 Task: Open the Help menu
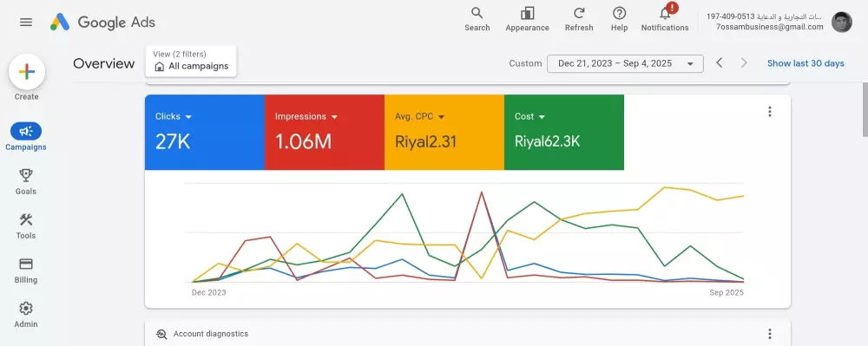[x=619, y=19]
